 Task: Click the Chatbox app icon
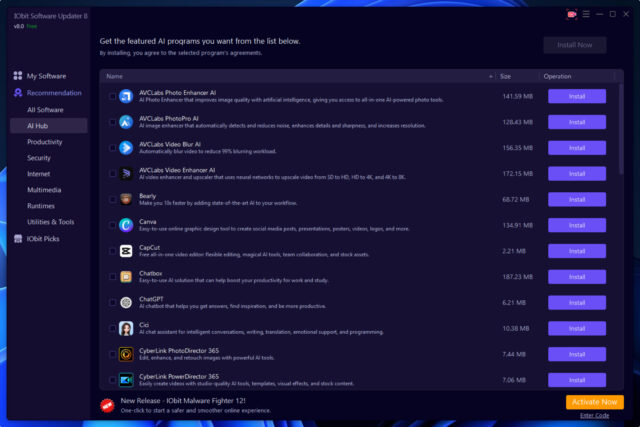tap(126, 277)
